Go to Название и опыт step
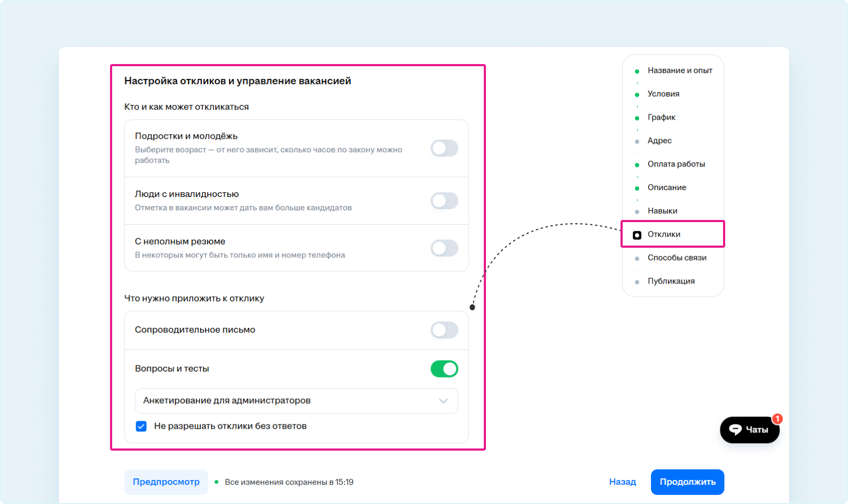The image size is (848, 504). click(679, 70)
